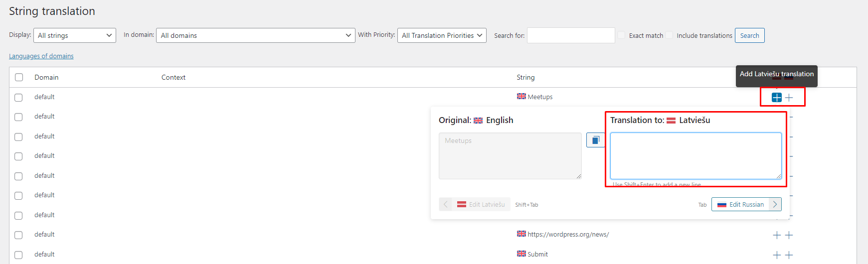This screenshot has width=868, height=264.
Task: Click the copy original text icon
Action: [595, 140]
